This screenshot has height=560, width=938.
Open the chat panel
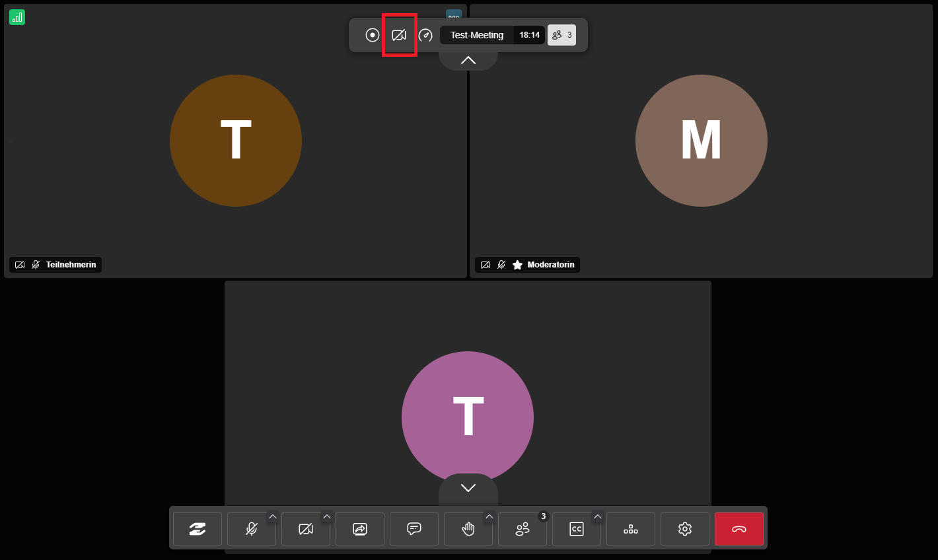[414, 529]
